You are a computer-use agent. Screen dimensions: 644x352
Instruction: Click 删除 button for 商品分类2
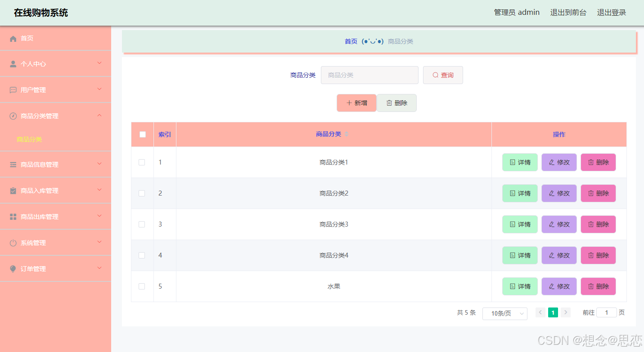[x=598, y=193]
